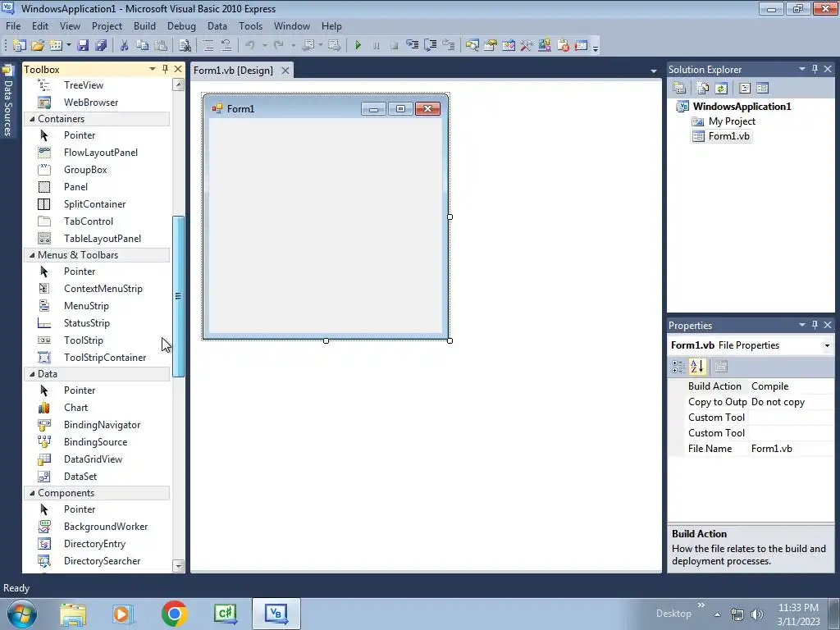Close the Form1.vb [Design] tab

tap(285, 71)
